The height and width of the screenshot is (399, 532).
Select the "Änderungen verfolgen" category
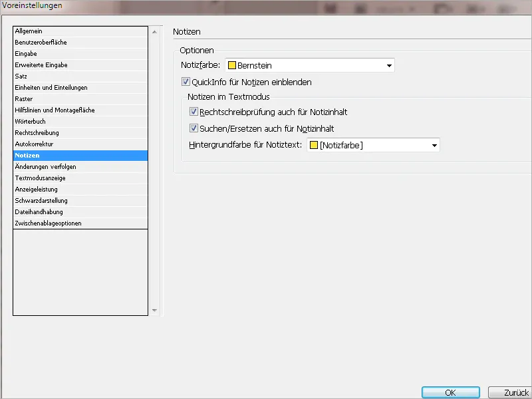(x=47, y=166)
